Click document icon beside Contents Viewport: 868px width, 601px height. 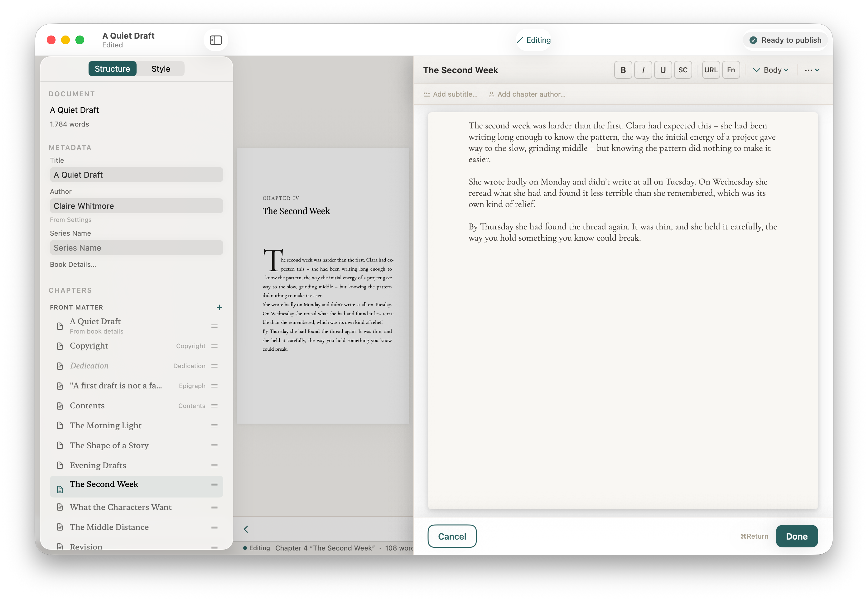click(x=60, y=406)
